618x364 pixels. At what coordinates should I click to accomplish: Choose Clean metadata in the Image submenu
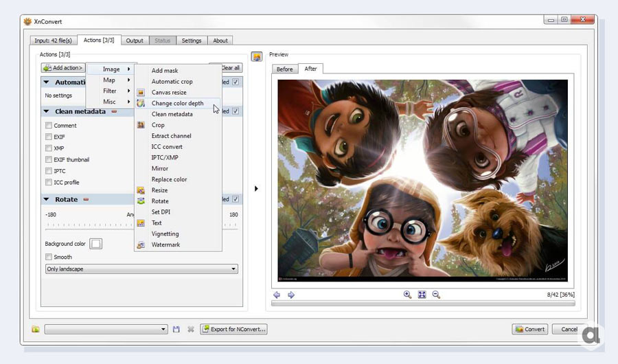(x=178, y=114)
